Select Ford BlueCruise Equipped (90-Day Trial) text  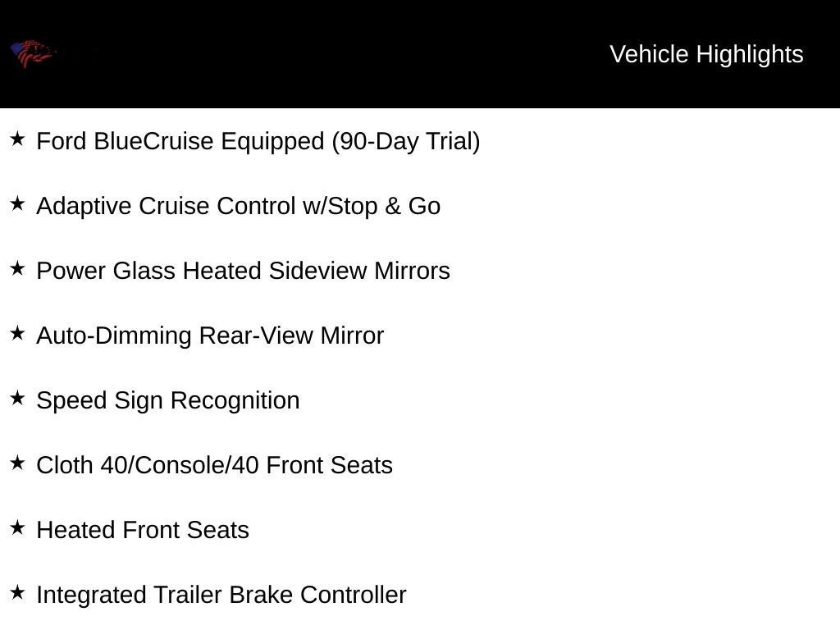click(258, 142)
